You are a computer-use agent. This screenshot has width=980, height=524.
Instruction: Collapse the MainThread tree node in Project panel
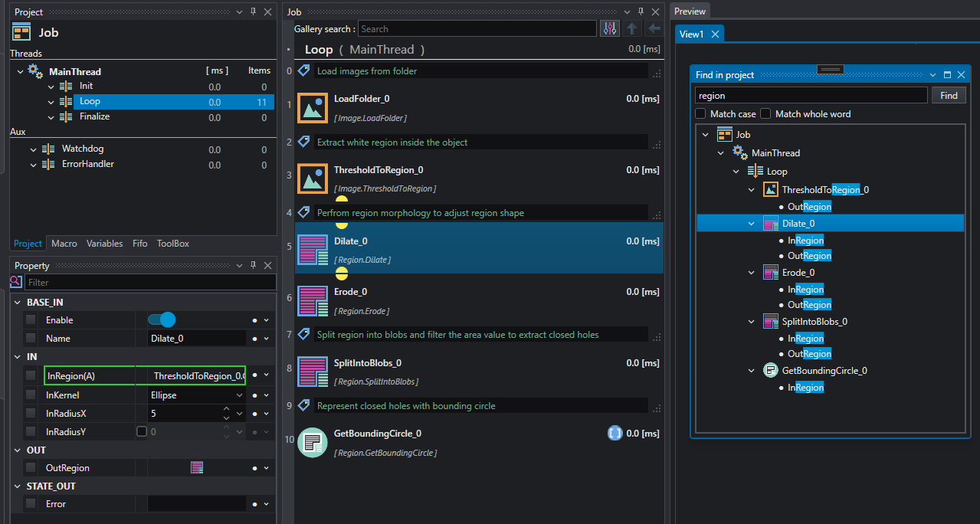pos(20,71)
